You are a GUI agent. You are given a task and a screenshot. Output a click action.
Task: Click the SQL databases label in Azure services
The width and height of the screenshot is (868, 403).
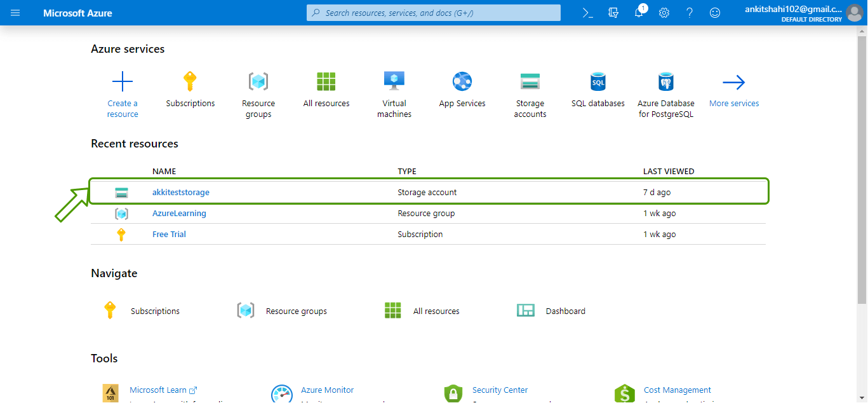(x=598, y=104)
